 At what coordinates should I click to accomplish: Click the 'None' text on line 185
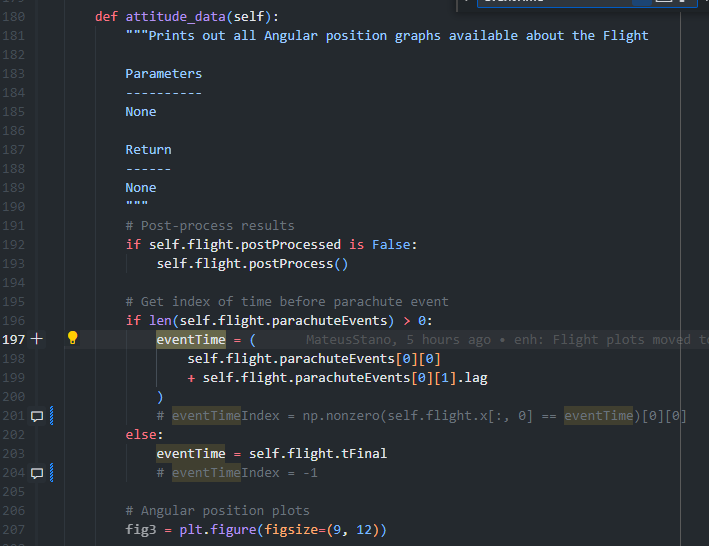pyautogui.click(x=141, y=112)
